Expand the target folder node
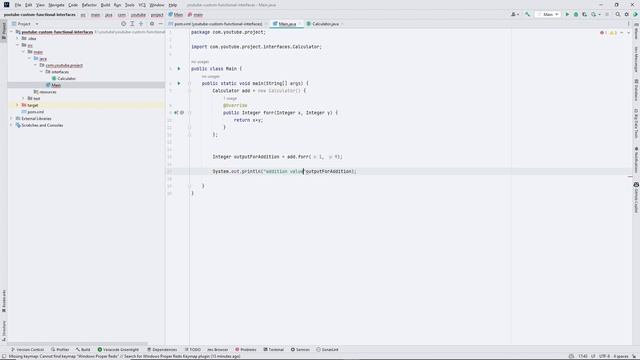The height and width of the screenshot is (360, 640). (18, 105)
